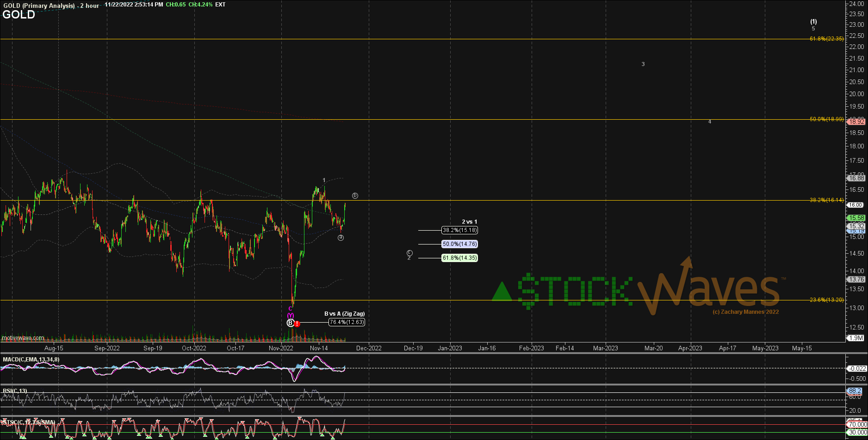
Task: Click the motivewave.com watermark link
Action: point(23,338)
